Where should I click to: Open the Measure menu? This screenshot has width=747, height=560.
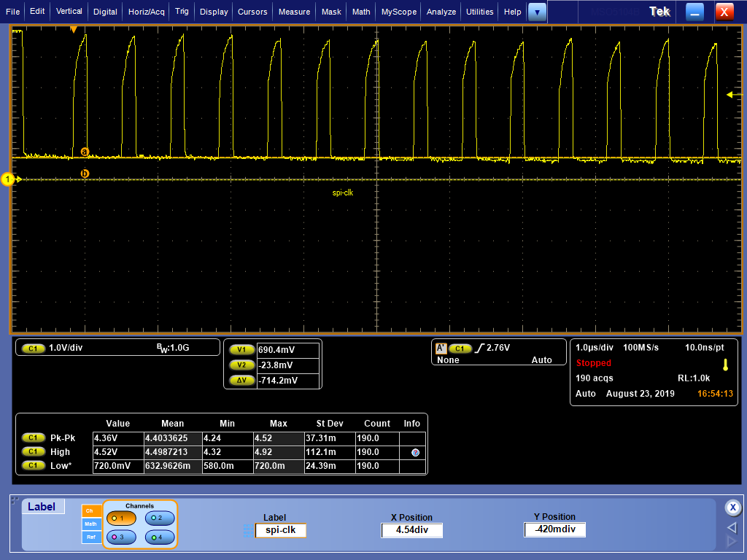coord(294,12)
